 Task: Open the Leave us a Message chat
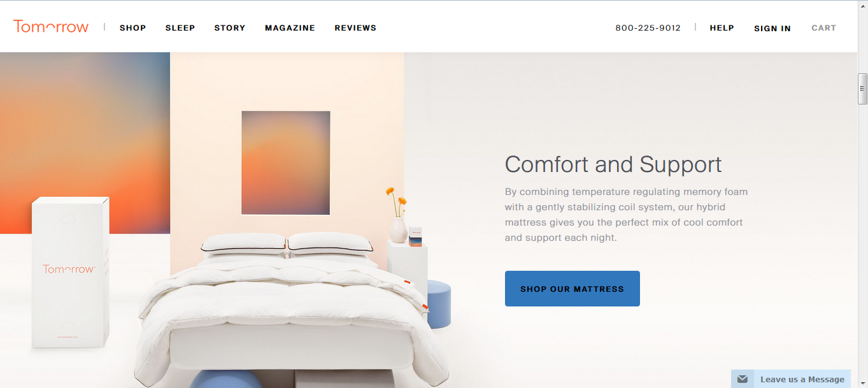click(x=791, y=379)
